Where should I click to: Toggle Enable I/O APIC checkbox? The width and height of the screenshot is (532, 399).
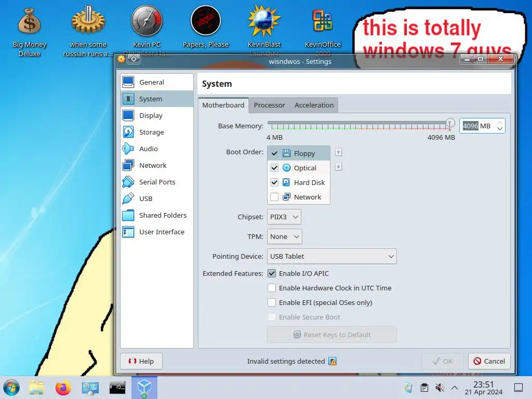pos(272,273)
